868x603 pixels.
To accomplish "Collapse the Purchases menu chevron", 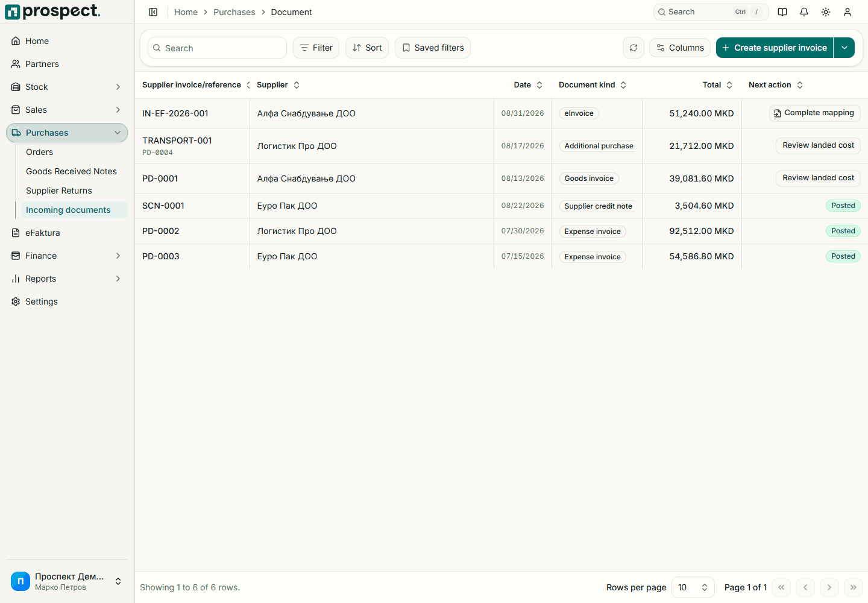I will point(118,133).
